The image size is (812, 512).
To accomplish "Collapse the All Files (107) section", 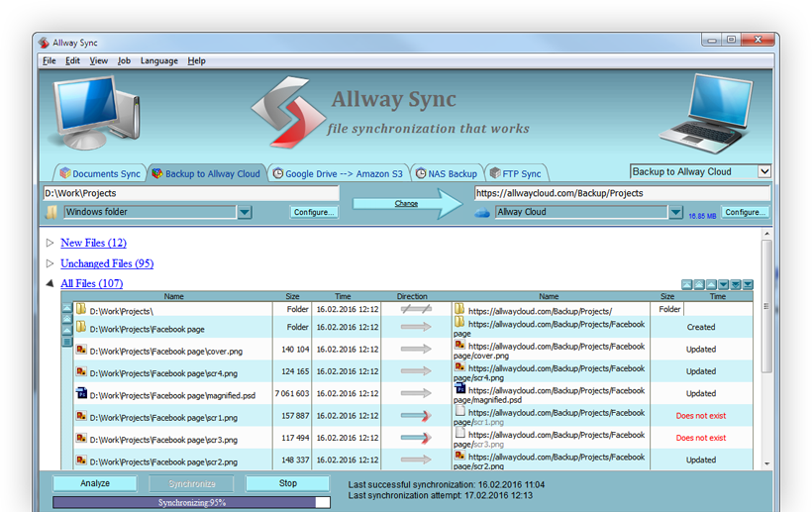I will point(50,283).
